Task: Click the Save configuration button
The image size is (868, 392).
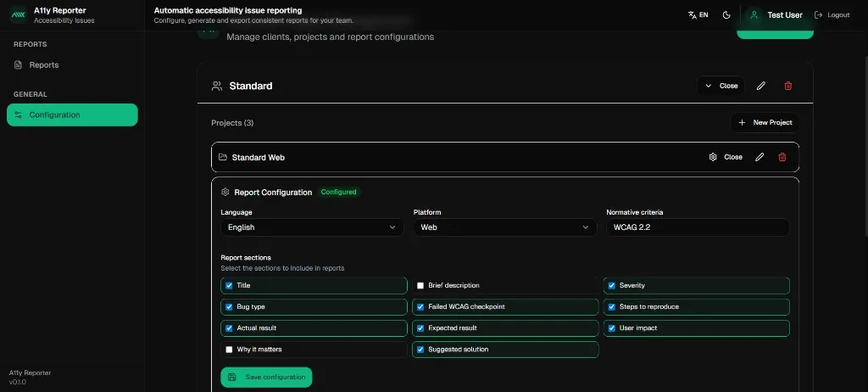Action: coord(266,378)
